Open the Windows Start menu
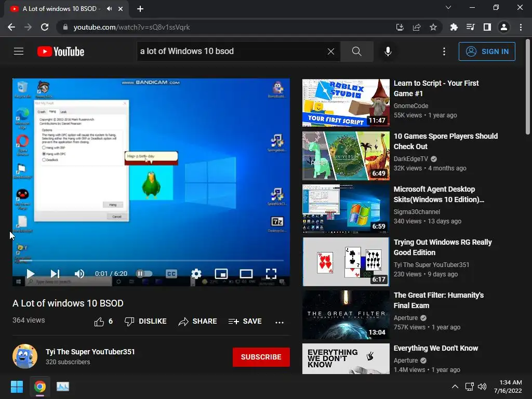Viewport: 532px width, 399px height. point(17,387)
